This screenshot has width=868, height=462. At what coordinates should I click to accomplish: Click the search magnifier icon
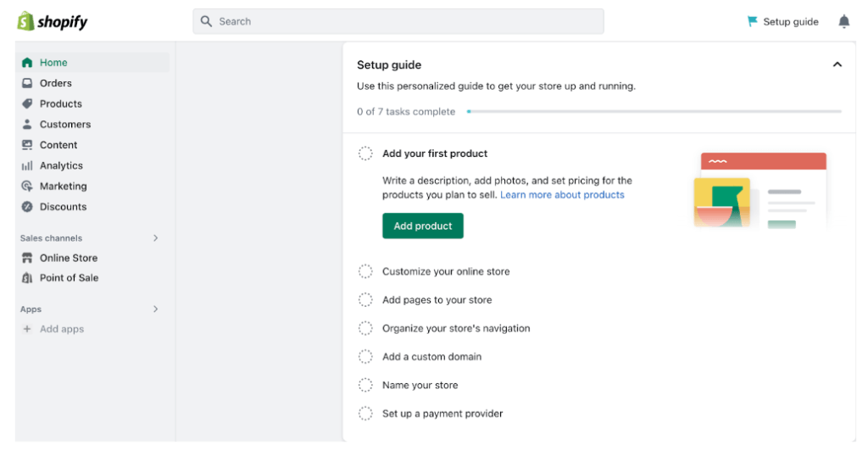pos(207,21)
